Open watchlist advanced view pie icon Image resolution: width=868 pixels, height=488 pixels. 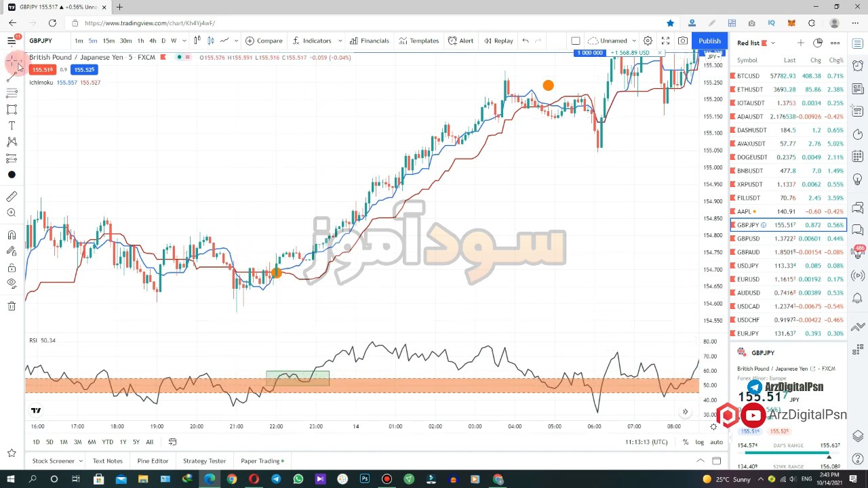[818, 43]
